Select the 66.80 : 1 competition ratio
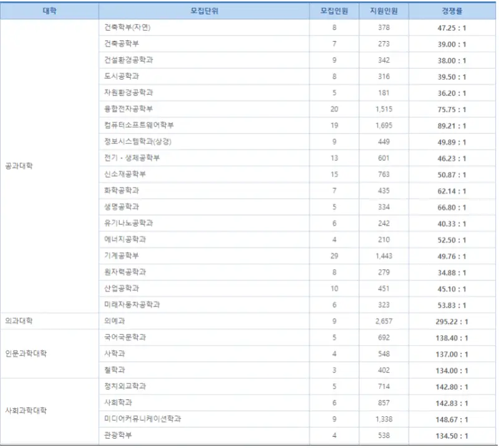The height and width of the screenshot is (448, 499). point(452,207)
